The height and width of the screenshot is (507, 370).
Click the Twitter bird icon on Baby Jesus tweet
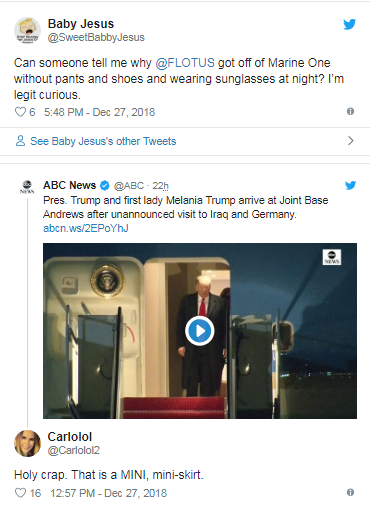350,24
